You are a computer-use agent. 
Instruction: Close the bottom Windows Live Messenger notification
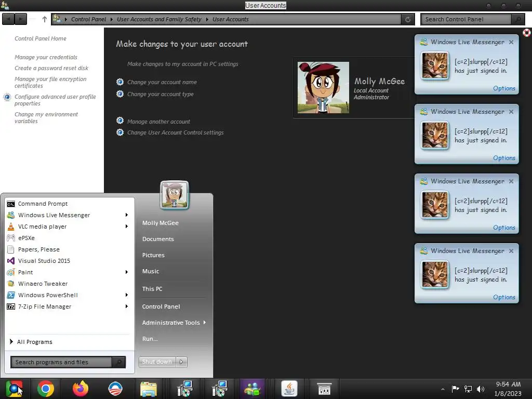tap(511, 251)
